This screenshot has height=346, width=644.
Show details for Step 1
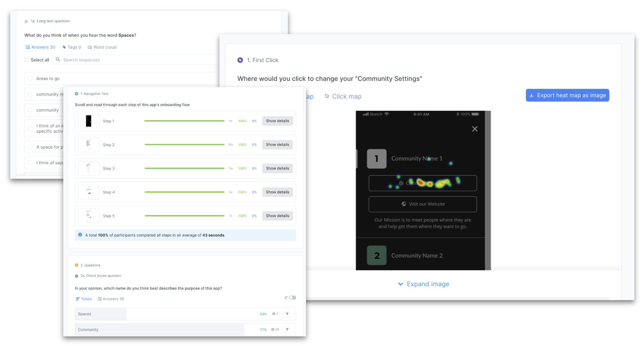pyautogui.click(x=277, y=121)
